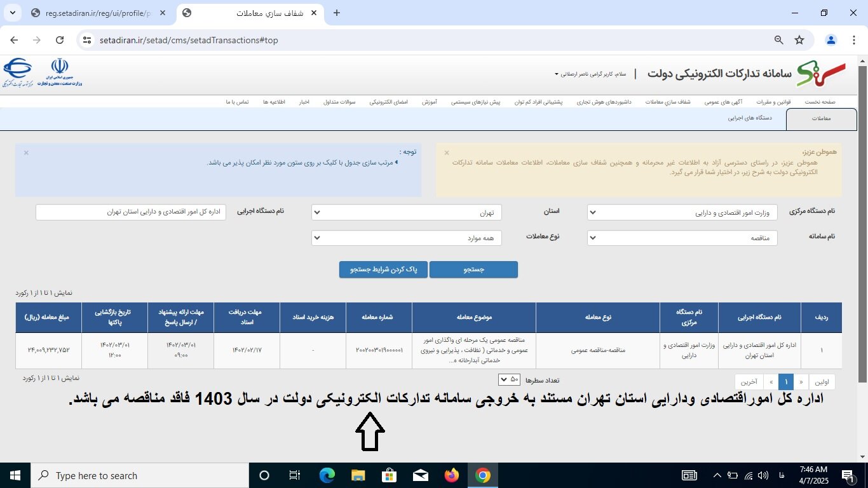Screen dimensions: 868x488
Task: Open Task View in the taskbar
Action: click(295, 475)
